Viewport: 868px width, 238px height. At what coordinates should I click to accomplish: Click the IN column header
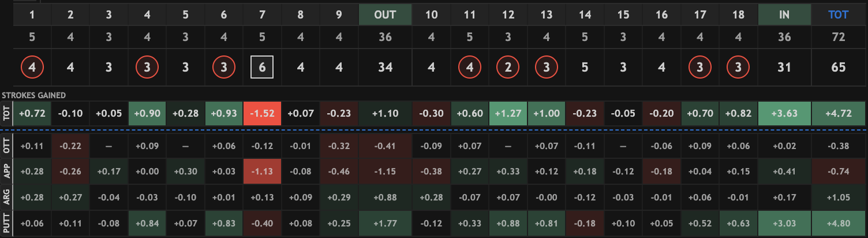tap(784, 15)
